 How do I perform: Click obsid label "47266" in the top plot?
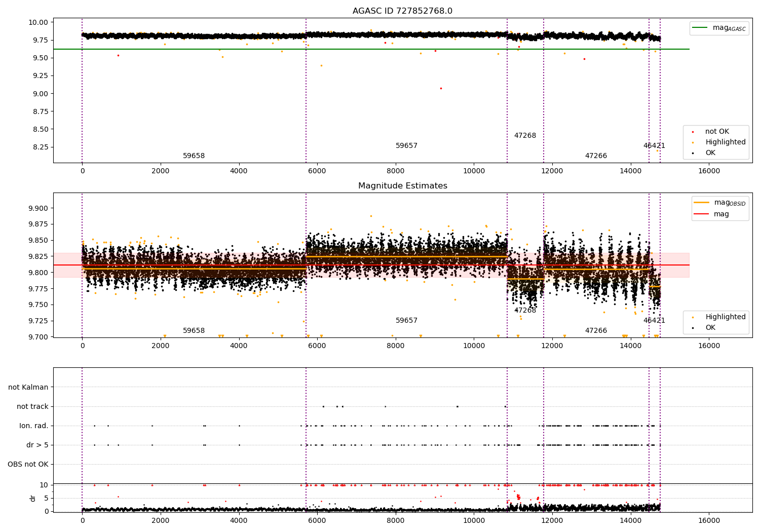tap(596, 156)
